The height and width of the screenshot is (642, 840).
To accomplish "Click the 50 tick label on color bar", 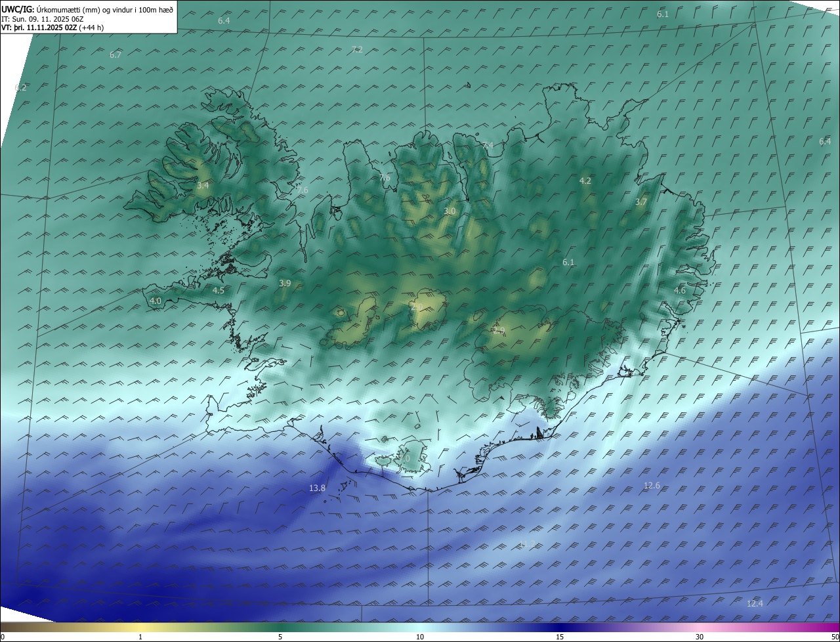I will pos(835,637).
